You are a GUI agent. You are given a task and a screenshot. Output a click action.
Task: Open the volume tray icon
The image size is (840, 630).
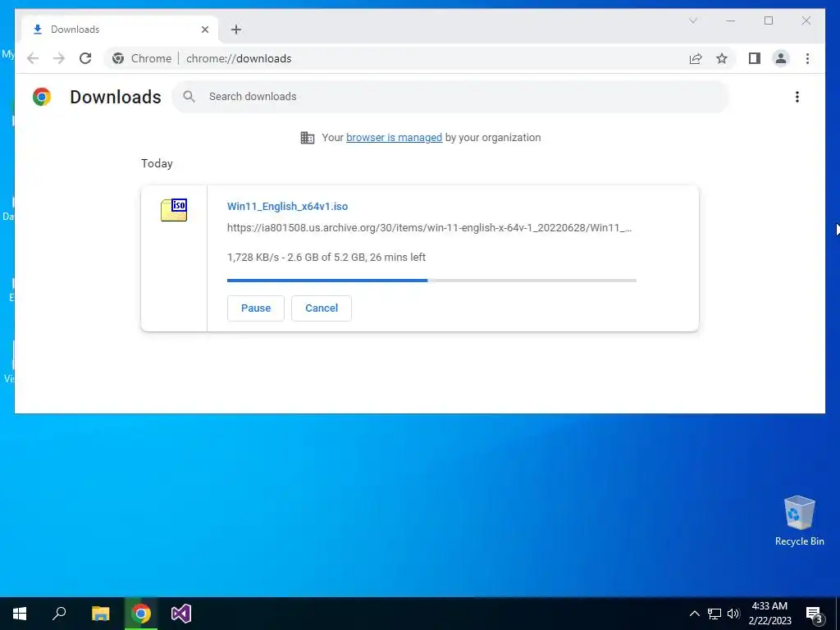(733, 614)
